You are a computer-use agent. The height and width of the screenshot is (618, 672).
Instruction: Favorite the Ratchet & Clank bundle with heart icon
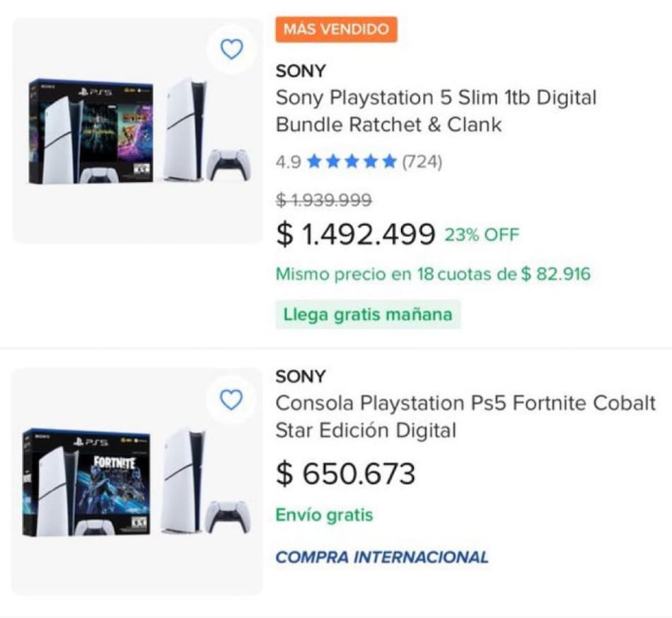232,49
